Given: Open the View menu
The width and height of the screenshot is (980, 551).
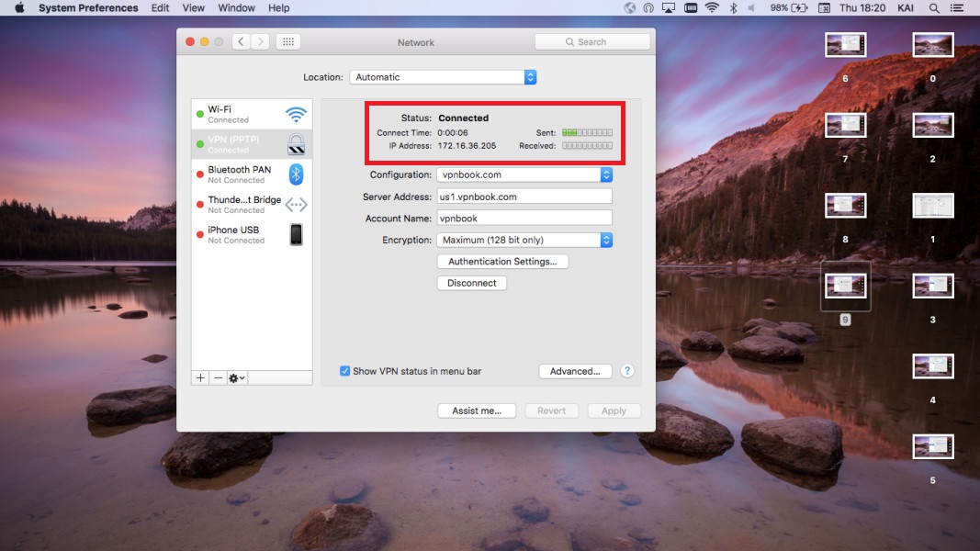Looking at the screenshot, I should pyautogui.click(x=194, y=7).
